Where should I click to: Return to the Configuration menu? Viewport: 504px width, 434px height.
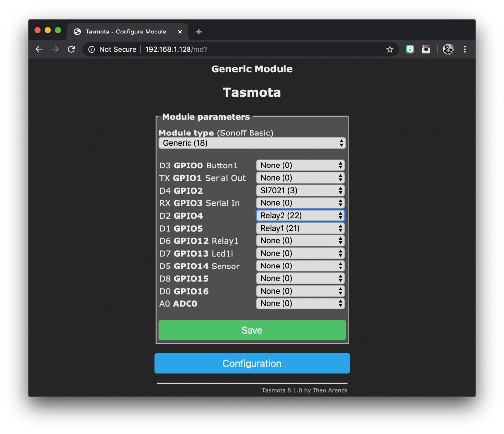(252, 363)
